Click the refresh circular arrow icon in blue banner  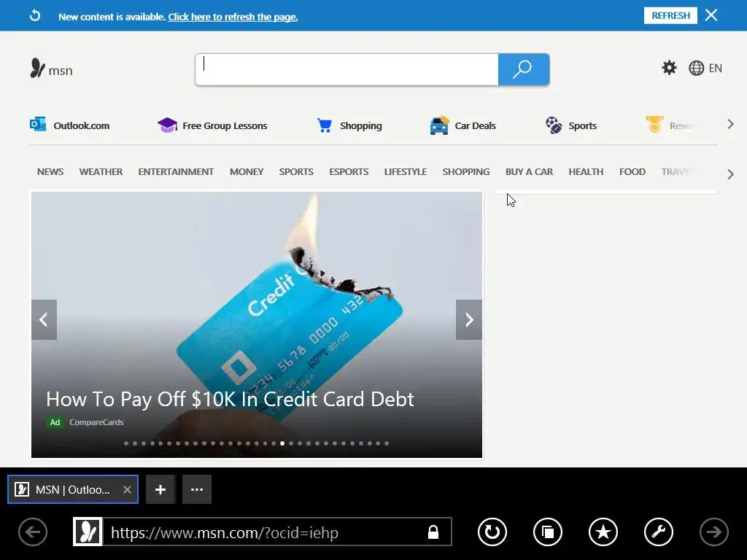click(35, 16)
